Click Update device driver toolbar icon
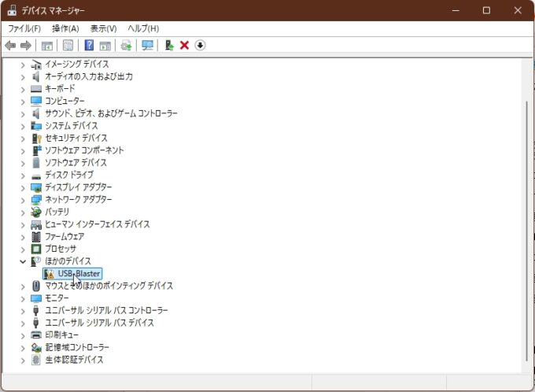Viewport: 535px width, 392px height. point(126,46)
